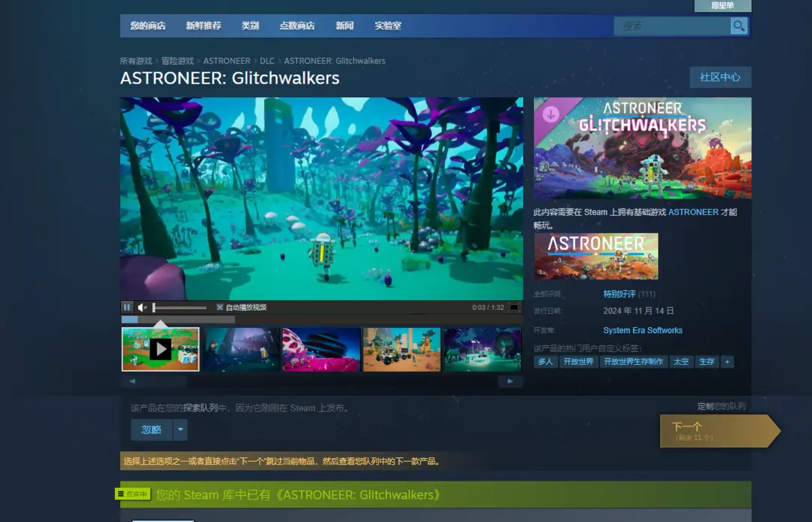View the 特别好评 reviews link
The width and height of the screenshot is (812, 522).
pyautogui.click(x=620, y=294)
